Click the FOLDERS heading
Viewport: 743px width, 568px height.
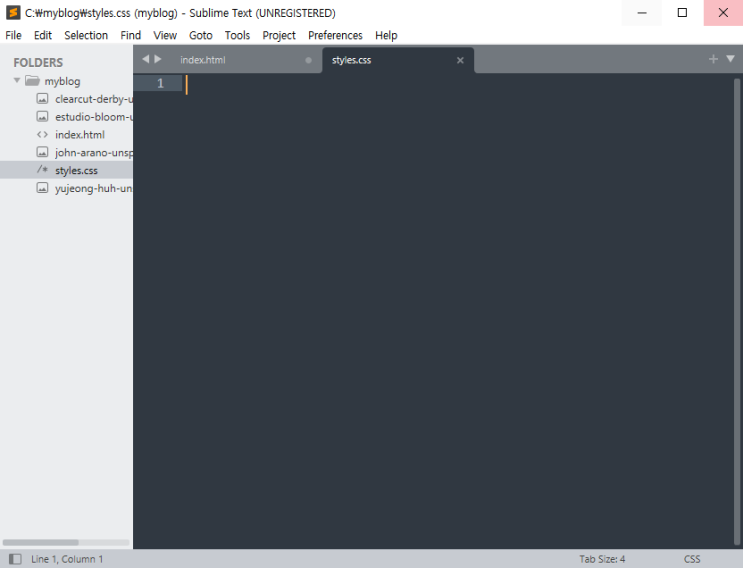click(x=38, y=63)
